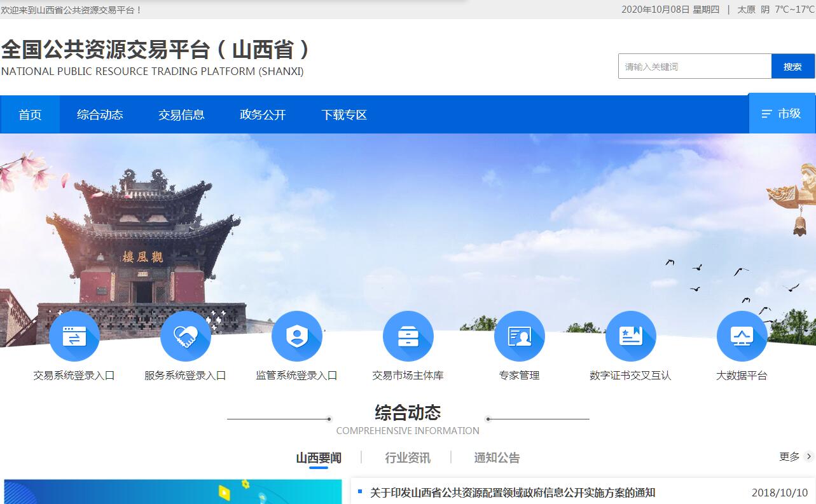Open the 政务公开 menu item
The width and height of the screenshot is (816, 504).
[263, 115]
